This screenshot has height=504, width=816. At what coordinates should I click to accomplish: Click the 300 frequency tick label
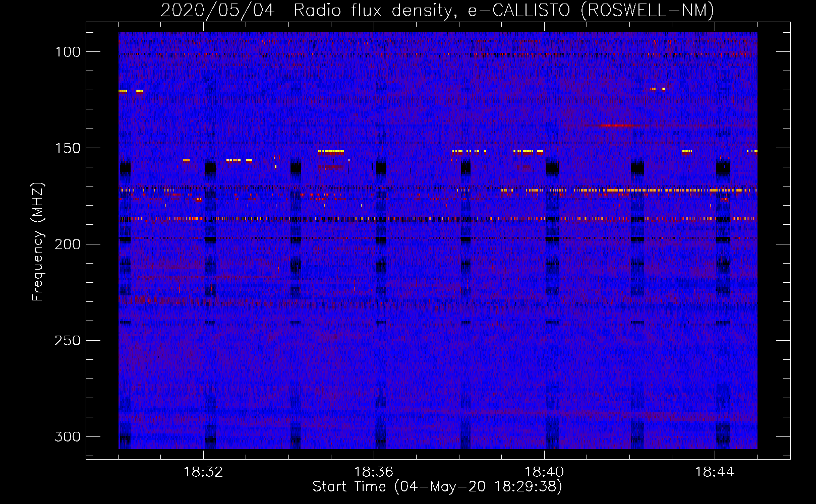tap(68, 436)
